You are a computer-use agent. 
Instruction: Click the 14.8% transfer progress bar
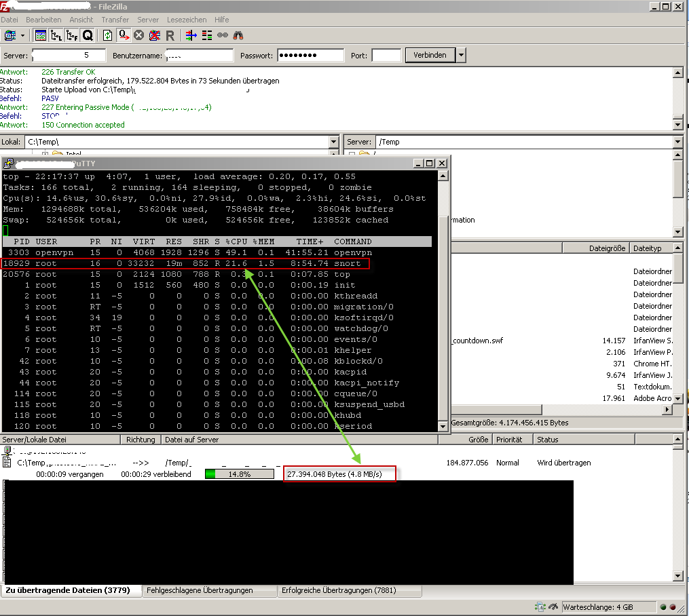[x=240, y=474]
